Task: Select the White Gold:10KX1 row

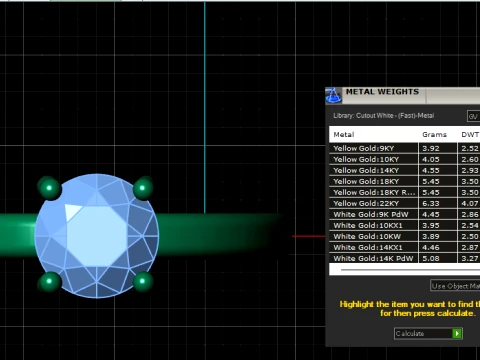Action: pos(404,225)
